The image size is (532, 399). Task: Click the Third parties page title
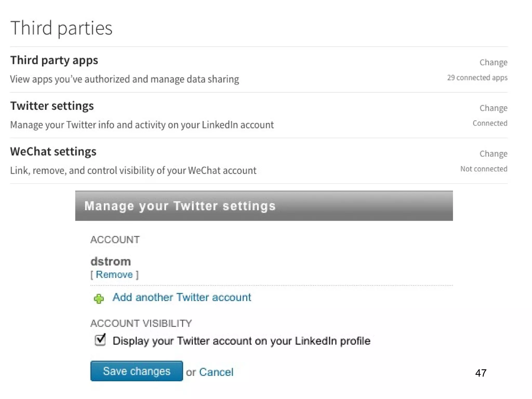tap(61, 28)
